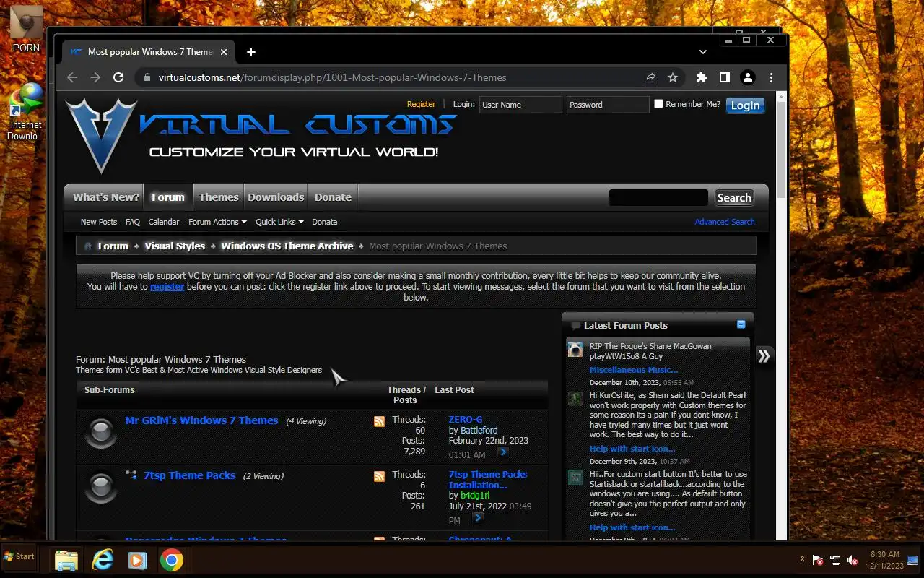
Task: Open the What's New? tab
Action: click(x=105, y=197)
